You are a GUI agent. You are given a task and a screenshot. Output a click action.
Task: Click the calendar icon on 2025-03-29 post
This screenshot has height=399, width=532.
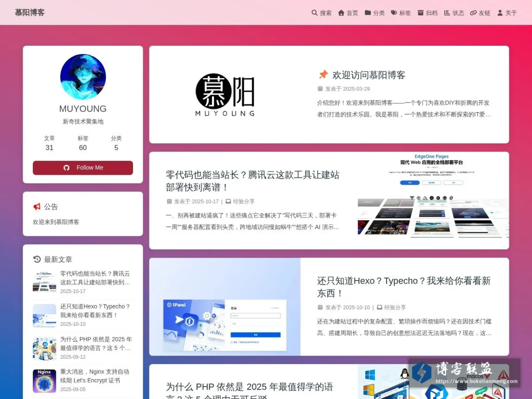[x=320, y=89]
